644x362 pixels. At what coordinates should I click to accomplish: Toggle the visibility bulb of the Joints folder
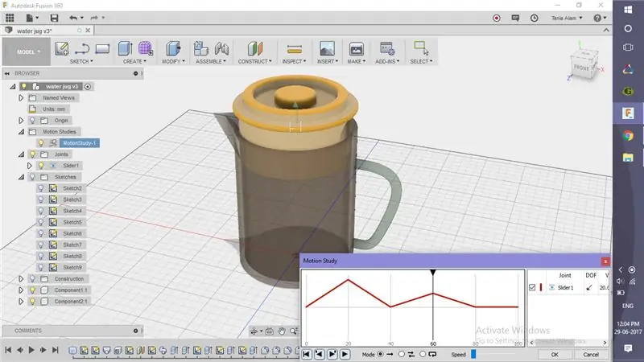click(x=32, y=154)
